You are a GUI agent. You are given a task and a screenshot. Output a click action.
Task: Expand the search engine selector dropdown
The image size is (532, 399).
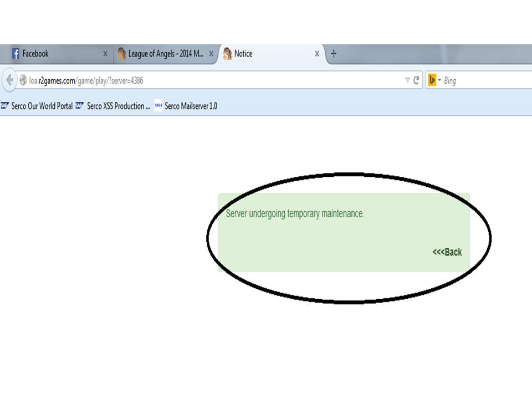(x=439, y=81)
